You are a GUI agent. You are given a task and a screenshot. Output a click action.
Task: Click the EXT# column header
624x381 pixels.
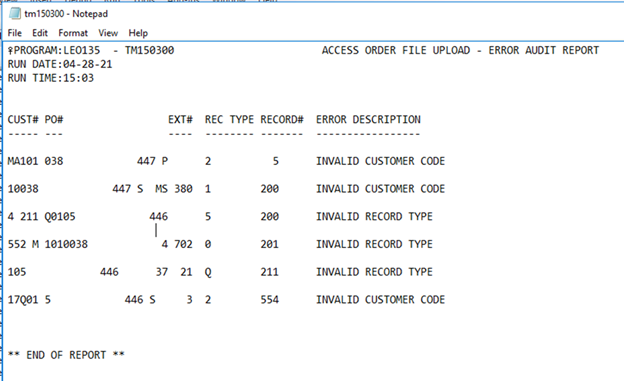point(180,119)
